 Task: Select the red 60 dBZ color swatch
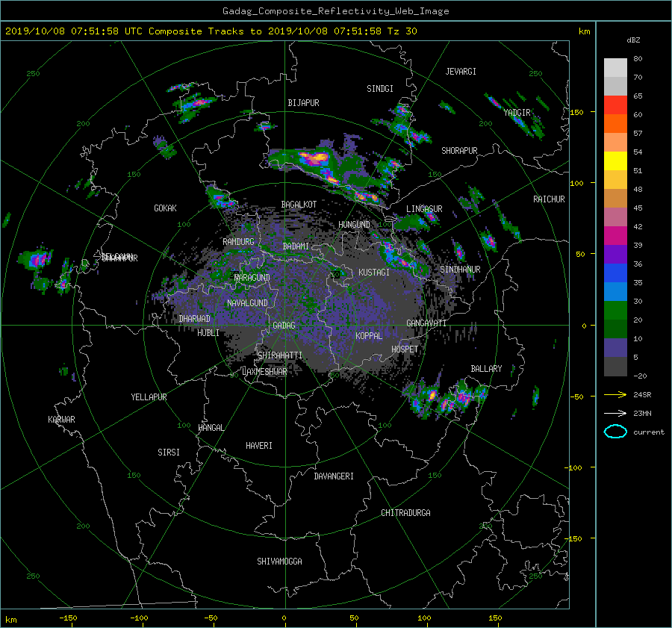pyautogui.click(x=615, y=105)
